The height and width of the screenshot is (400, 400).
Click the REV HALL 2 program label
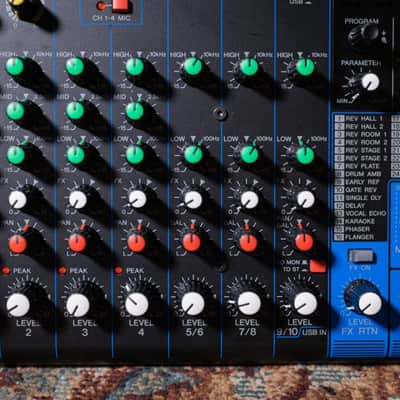(x=364, y=127)
